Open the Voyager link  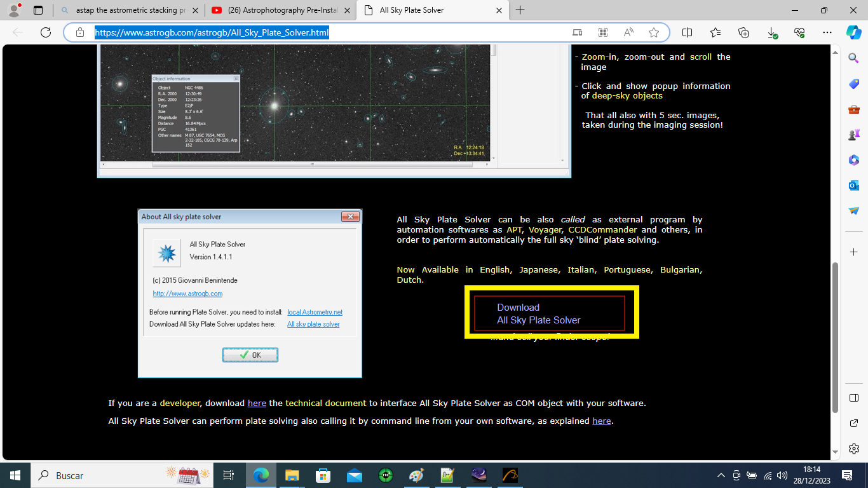point(545,229)
